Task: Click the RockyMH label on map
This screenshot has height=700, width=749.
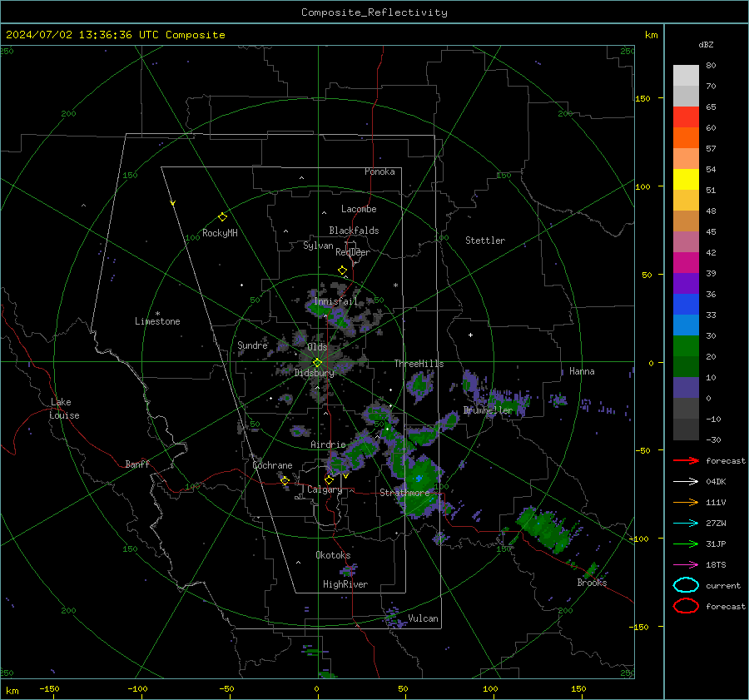Action: click(x=220, y=233)
